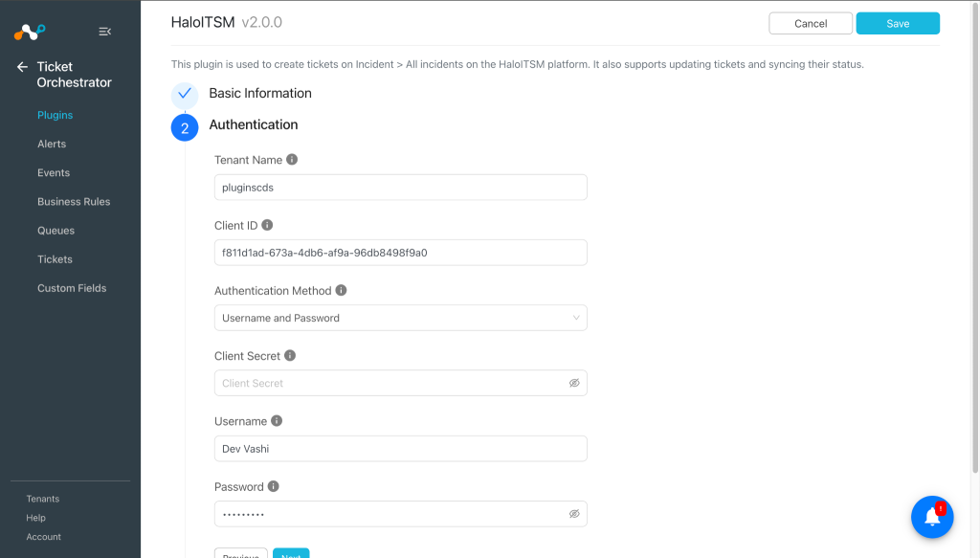Viewport: 980px width, 558px height.
Task: Open Queues in the sidebar
Action: [56, 230]
